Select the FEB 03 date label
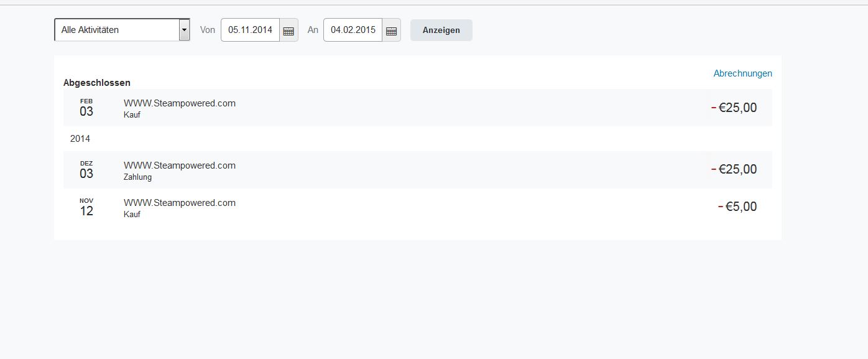The height and width of the screenshot is (359, 868). click(86, 108)
